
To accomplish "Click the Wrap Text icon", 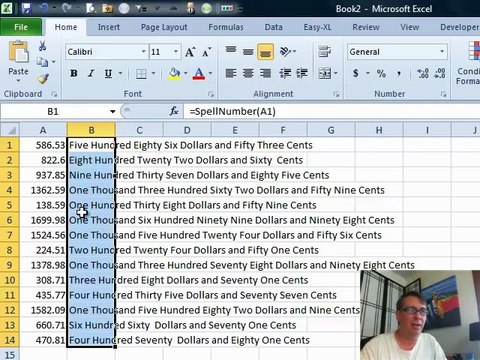I will click(x=324, y=51).
